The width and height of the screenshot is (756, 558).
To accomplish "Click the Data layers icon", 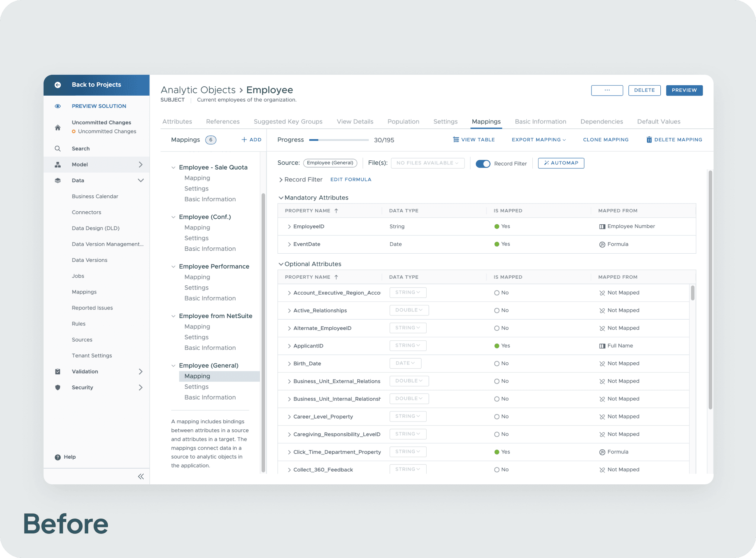I will click(58, 180).
